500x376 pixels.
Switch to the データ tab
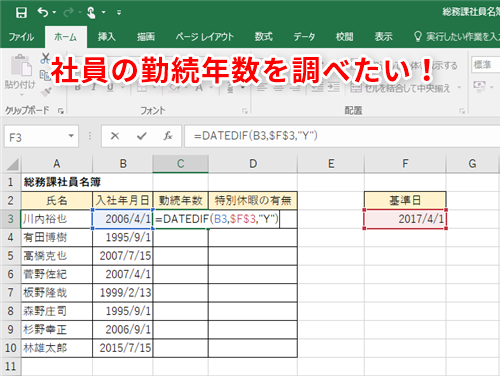coord(304,37)
